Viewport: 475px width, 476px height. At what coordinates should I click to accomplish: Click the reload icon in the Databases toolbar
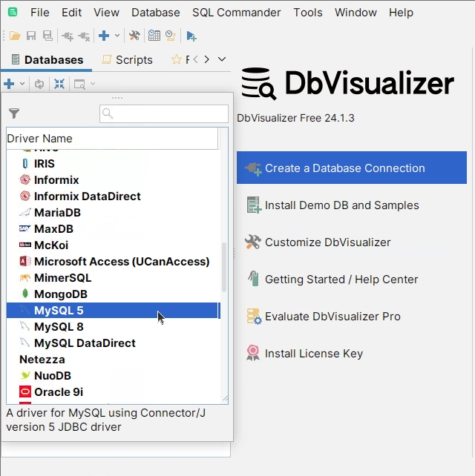[x=39, y=84]
